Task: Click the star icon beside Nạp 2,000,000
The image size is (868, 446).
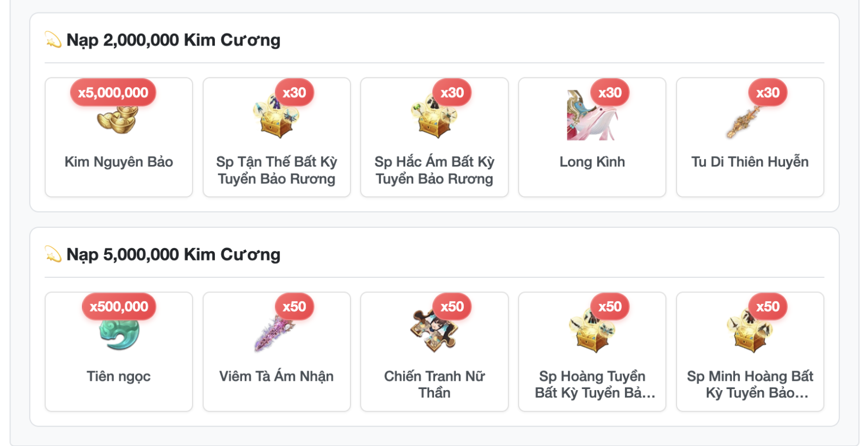Action: [53, 40]
